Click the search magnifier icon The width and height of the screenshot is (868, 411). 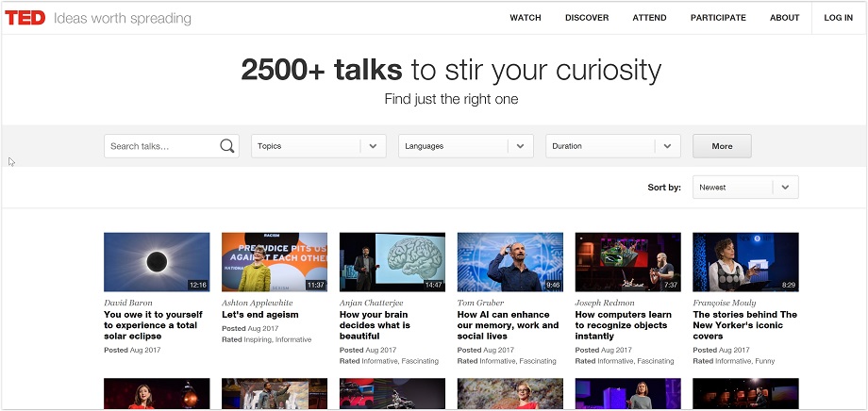click(227, 146)
